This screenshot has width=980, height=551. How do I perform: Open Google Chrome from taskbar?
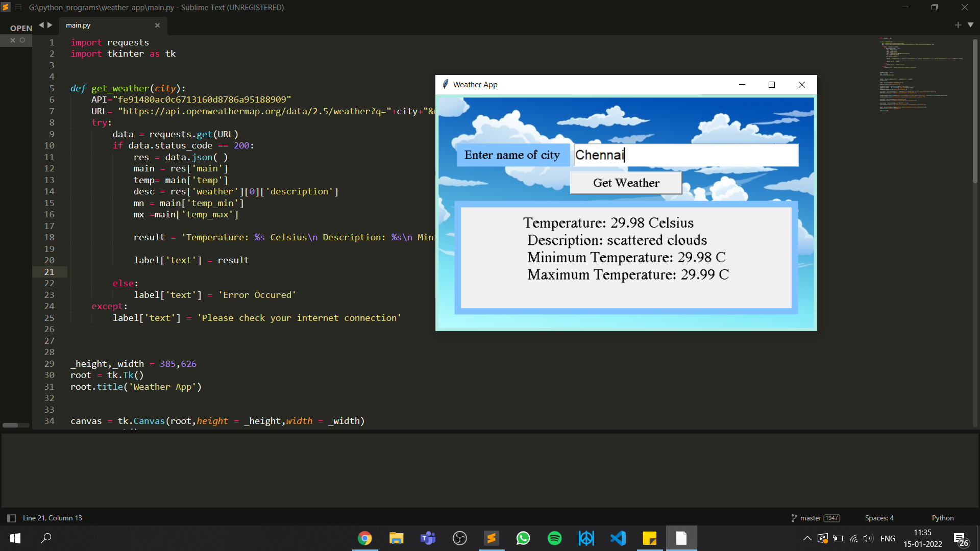pyautogui.click(x=364, y=538)
